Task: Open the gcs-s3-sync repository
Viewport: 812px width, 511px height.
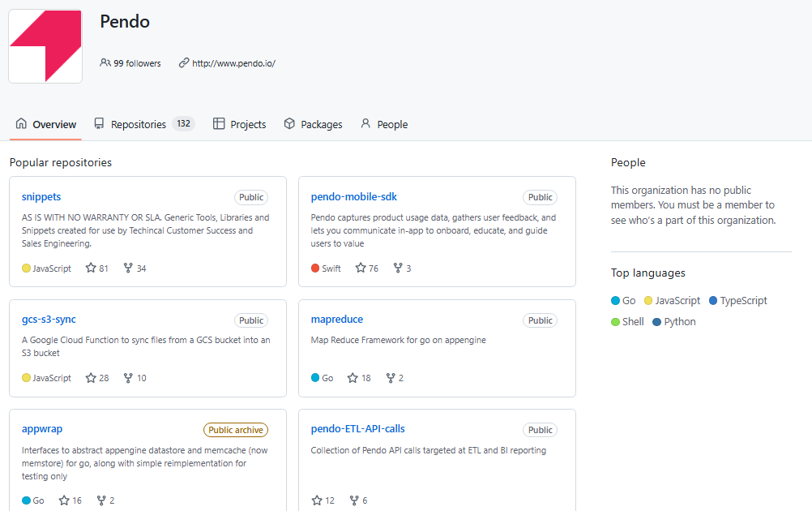Action: pos(49,320)
